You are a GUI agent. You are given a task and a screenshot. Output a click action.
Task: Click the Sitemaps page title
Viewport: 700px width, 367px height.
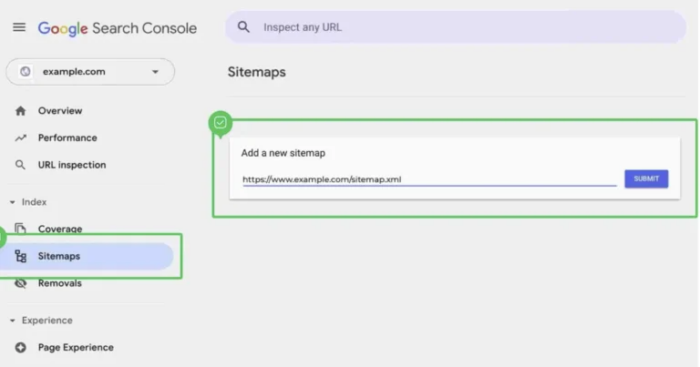point(257,72)
